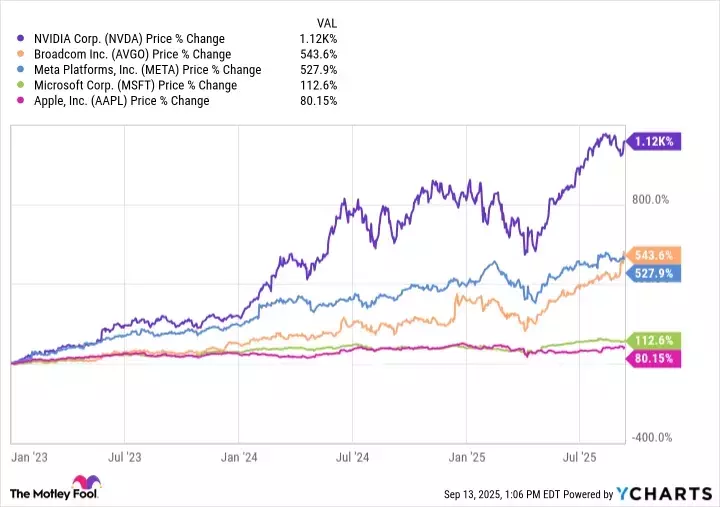Screen dimensions: 720x507
Task: Click the Apple pink legend dot
Action: coord(22,101)
